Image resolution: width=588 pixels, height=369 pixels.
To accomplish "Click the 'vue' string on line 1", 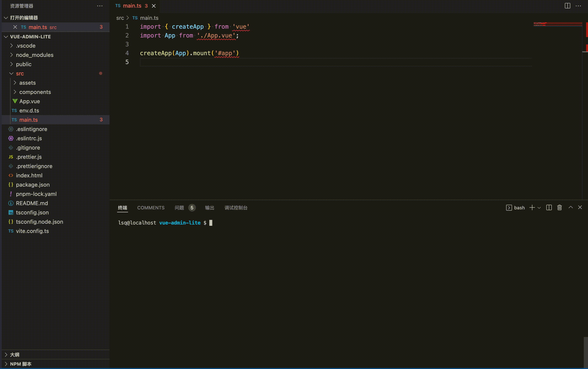I will coord(241,27).
